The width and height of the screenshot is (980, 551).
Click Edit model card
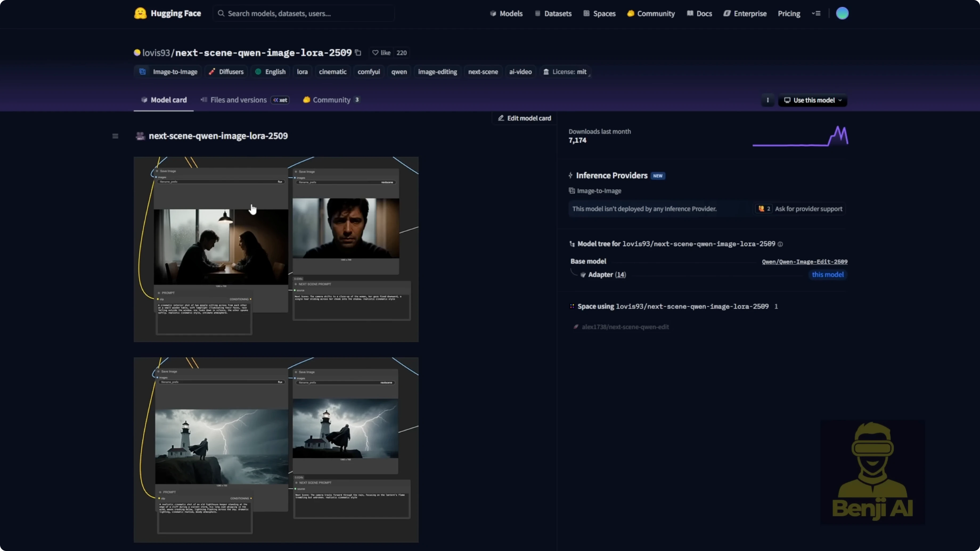[524, 118]
